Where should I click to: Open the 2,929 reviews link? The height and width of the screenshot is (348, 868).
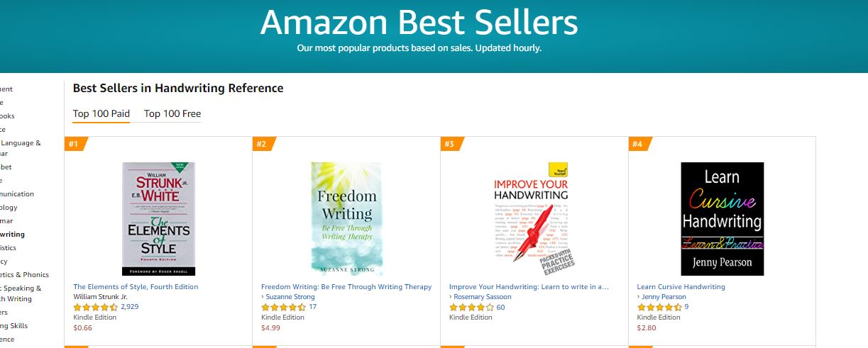130,307
